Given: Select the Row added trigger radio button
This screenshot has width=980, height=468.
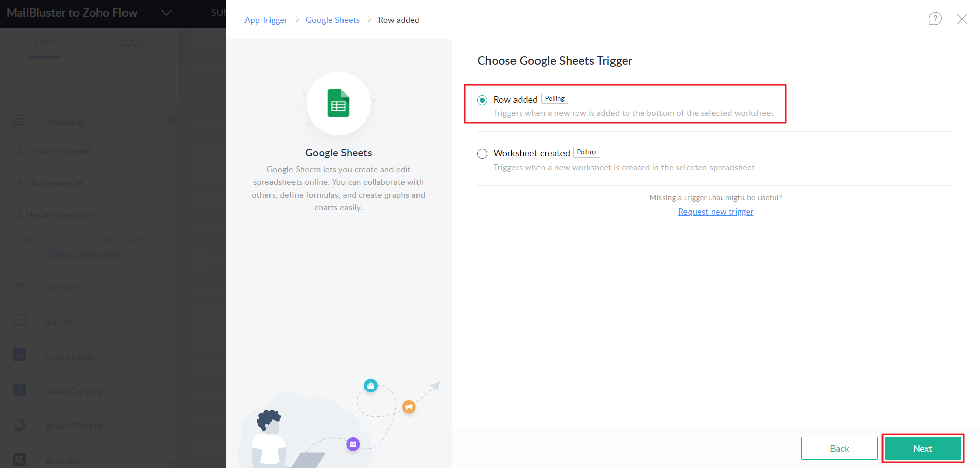Looking at the screenshot, I should 482,100.
